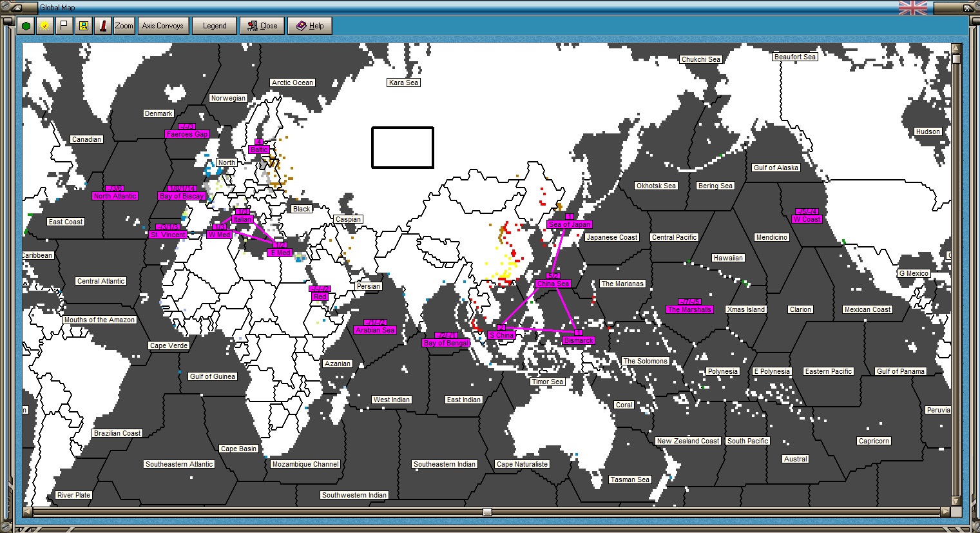Image resolution: width=980 pixels, height=533 pixels.
Task: Click the horizontal scrollbar left arrow
Action: 28,512
